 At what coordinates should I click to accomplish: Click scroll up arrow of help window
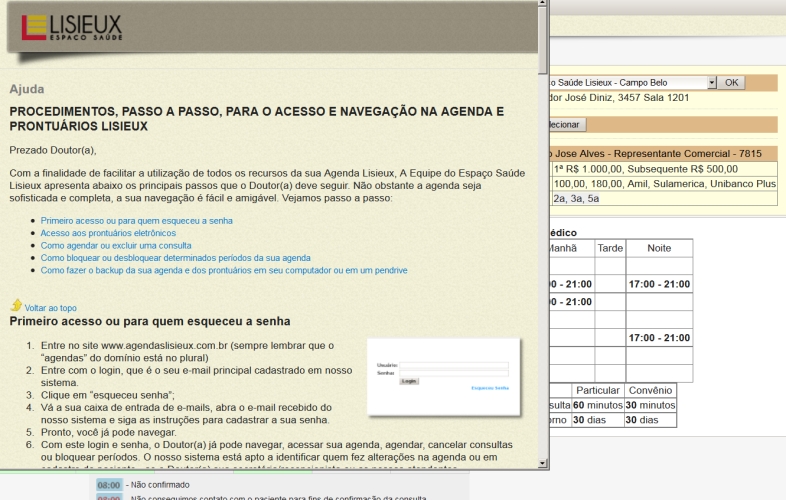542,3
